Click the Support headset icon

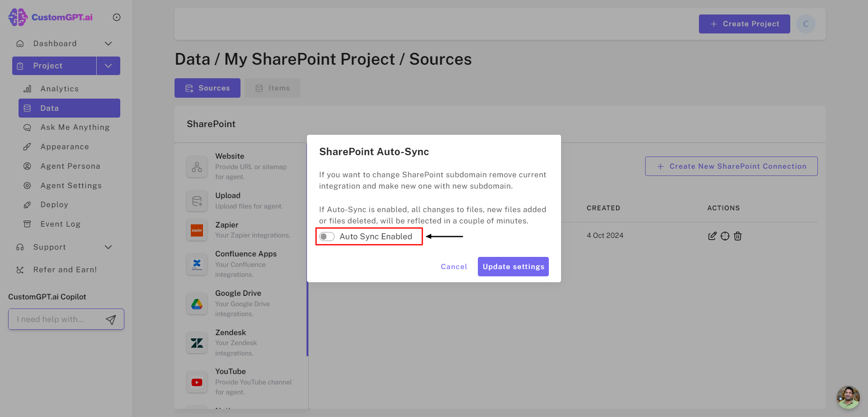tap(20, 247)
